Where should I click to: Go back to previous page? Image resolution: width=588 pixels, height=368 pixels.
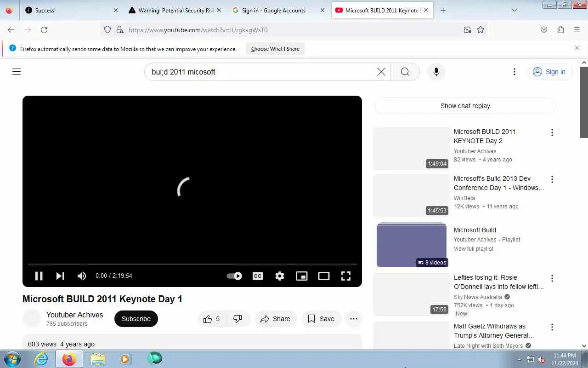click(11, 29)
